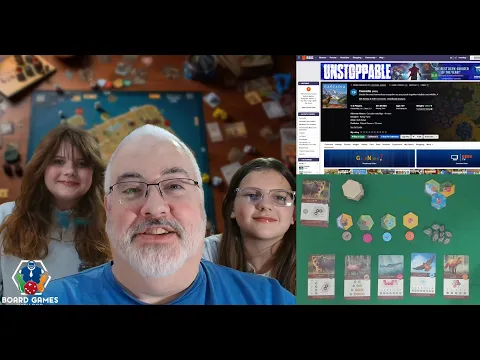
Task: Click the blue hexagon rating badge
Action: 354,92
